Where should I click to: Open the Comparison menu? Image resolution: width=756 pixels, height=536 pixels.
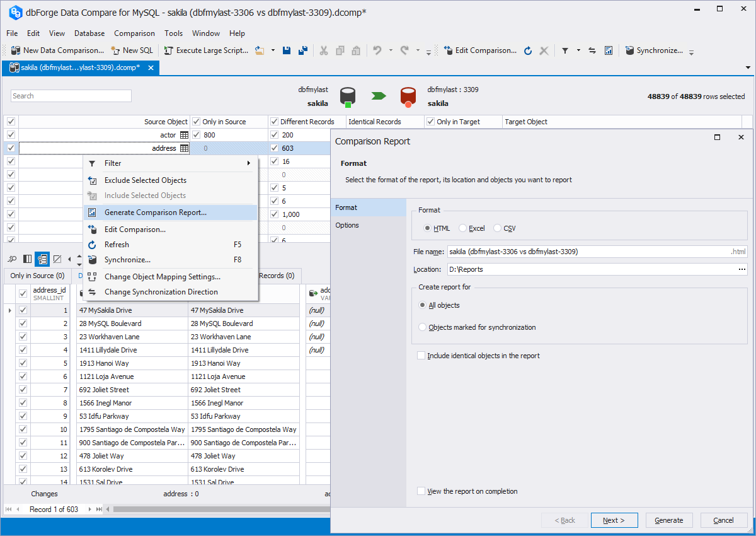pyautogui.click(x=134, y=33)
